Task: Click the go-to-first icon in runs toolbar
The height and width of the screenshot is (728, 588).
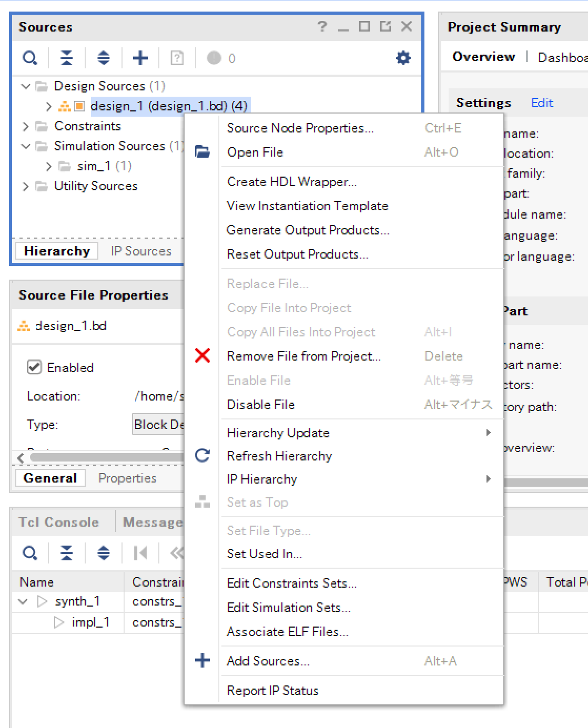Action: [x=140, y=553]
